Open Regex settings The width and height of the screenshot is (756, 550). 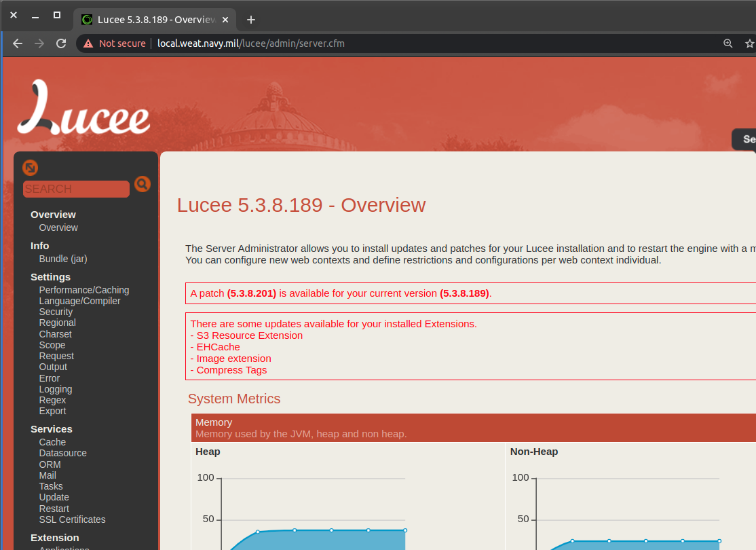(52, 401)
